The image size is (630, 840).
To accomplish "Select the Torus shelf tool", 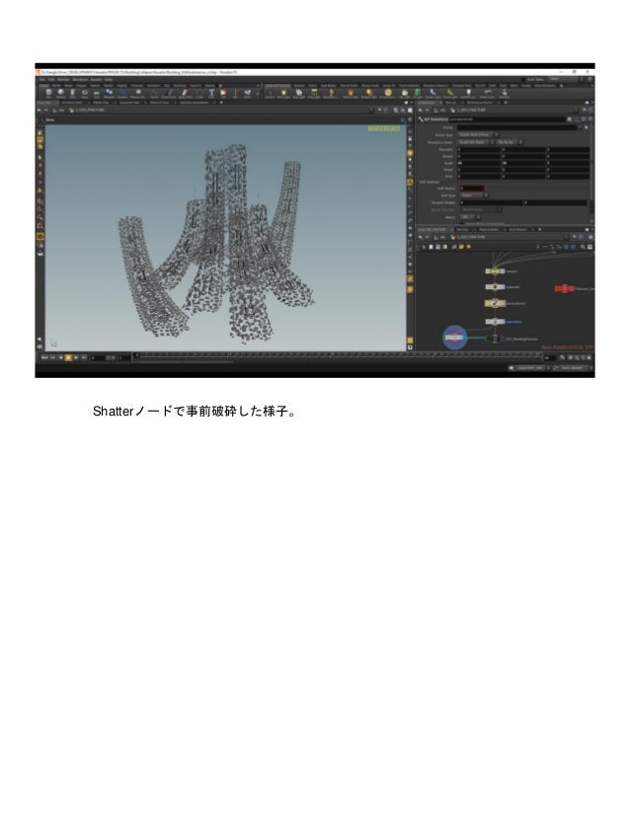I will tap(85, 93).
